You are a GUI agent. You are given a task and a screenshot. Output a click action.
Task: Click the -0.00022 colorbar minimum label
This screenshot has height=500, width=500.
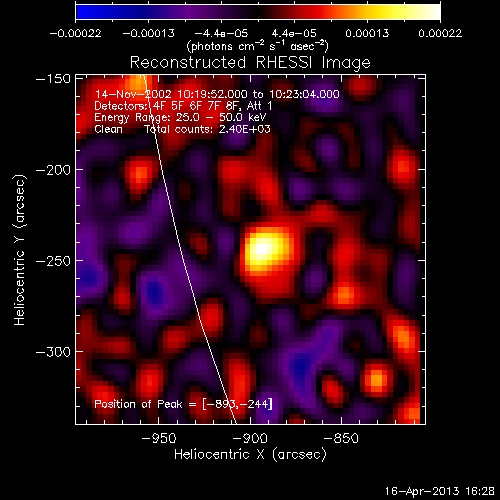pos(75,33)
